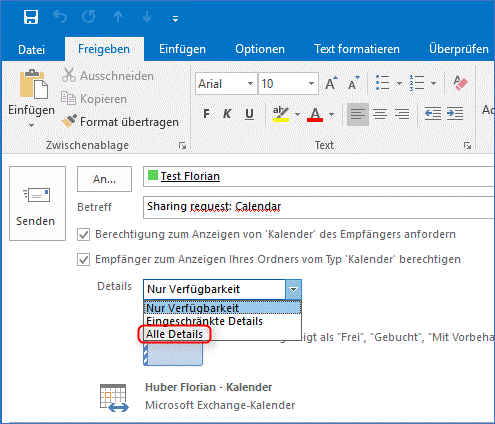
Task: Click the Undo arrow icon
Action: [x=60, y=16]
